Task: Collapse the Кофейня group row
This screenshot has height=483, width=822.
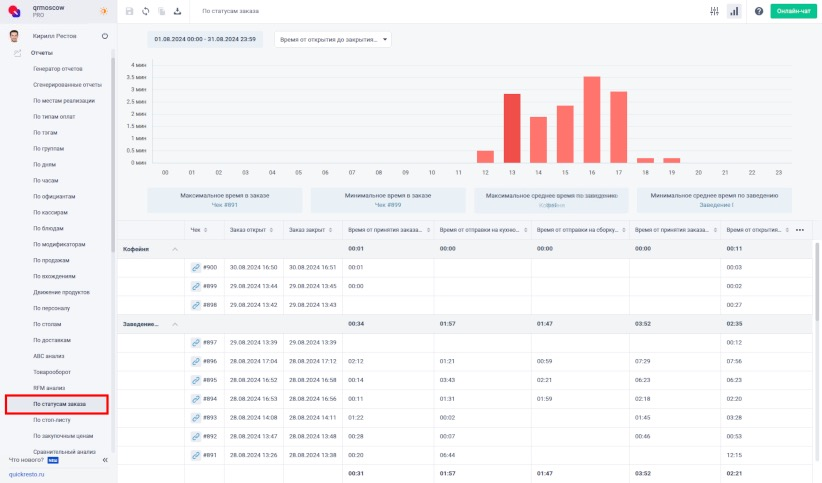Action: (175, 249)
